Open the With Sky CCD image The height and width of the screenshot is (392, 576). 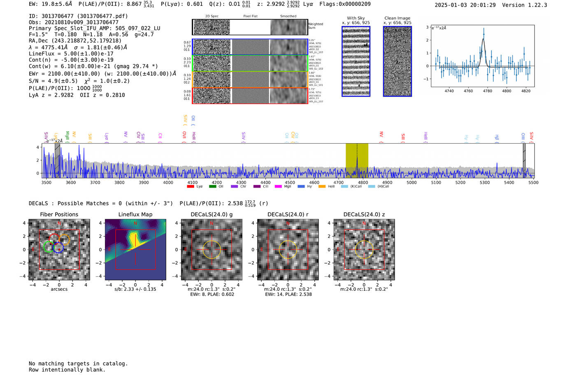356,61
